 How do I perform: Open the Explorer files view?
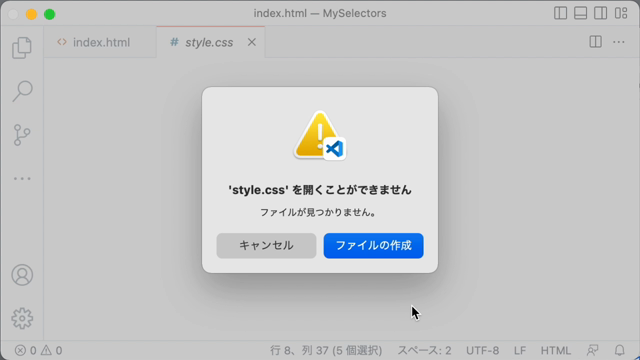click(22, 48)
